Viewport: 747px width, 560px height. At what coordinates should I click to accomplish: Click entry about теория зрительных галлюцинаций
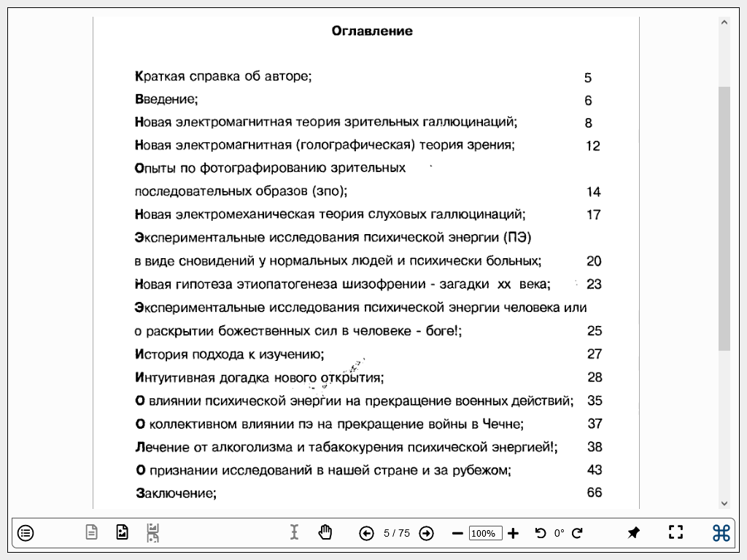pyautogui.click(x=326, y=122)
